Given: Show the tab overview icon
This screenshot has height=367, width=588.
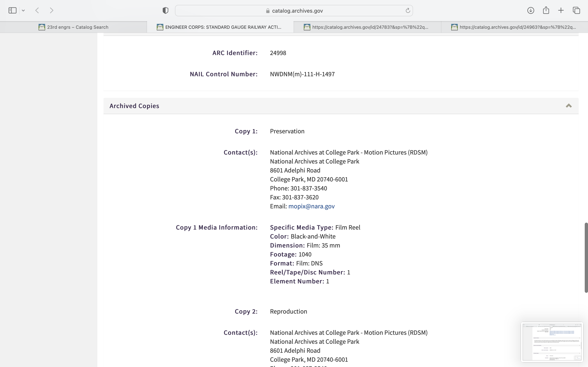Looking at the screenshot, I should point(576,10).
